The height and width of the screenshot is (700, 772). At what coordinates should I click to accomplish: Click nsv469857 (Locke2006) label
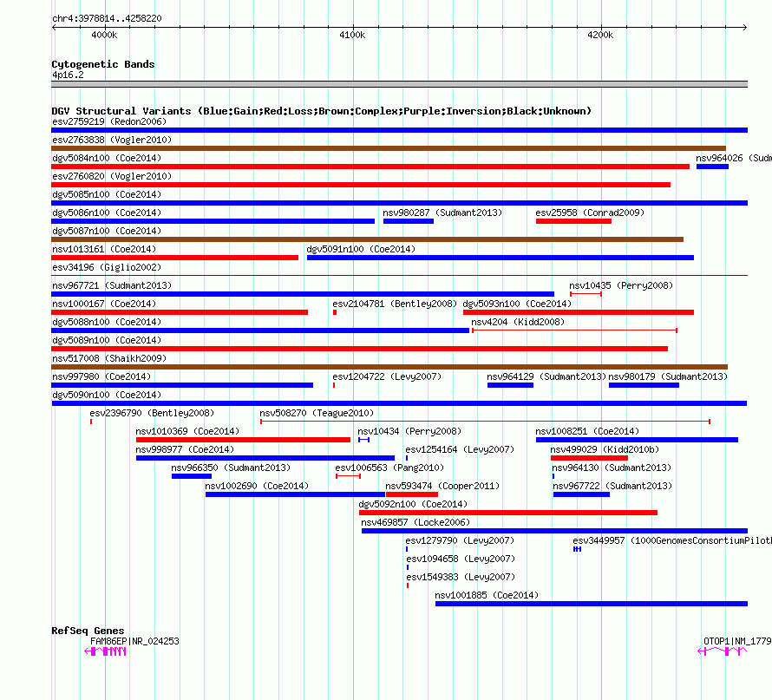click(x=415, y=522)
